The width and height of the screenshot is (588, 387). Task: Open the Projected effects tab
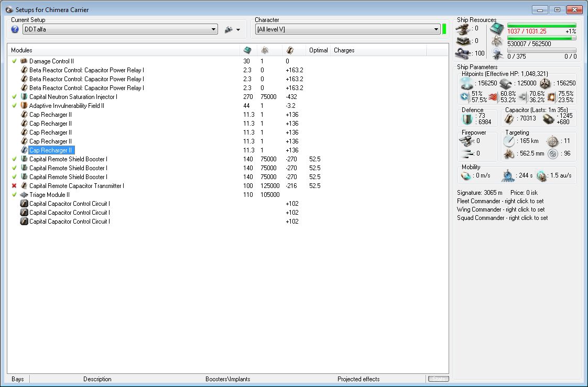[358, 379]
